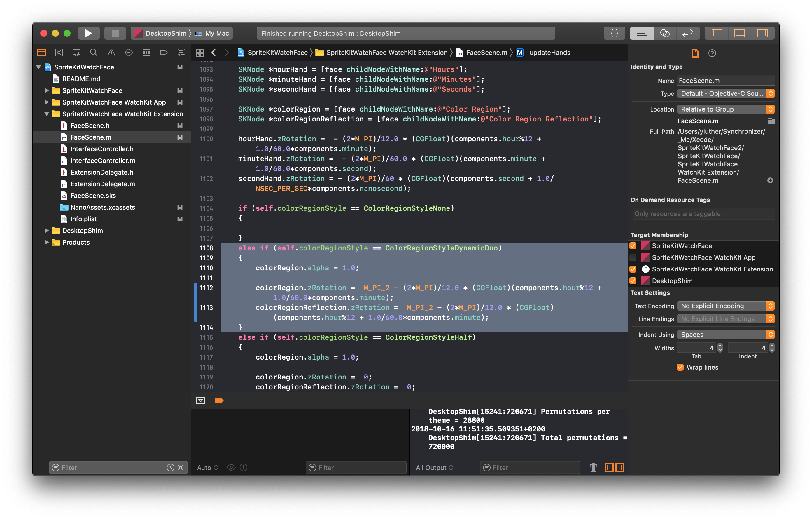The height and width of the screenshot is (519, 812).
Task: Open the related items grid menu
Action: 200,53
